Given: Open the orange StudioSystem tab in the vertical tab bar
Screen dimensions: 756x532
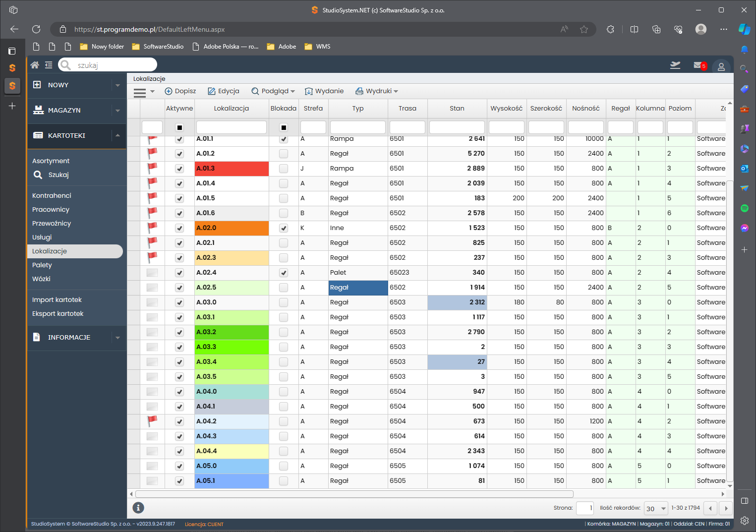Looking at the screenshot, I should tap(12, 86).
